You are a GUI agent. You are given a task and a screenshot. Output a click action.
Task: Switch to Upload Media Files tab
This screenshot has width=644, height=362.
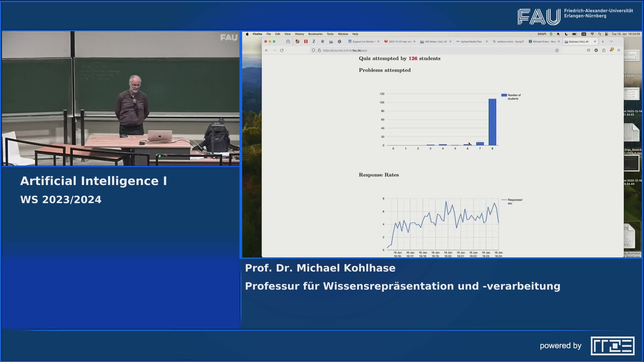point(471,42)
